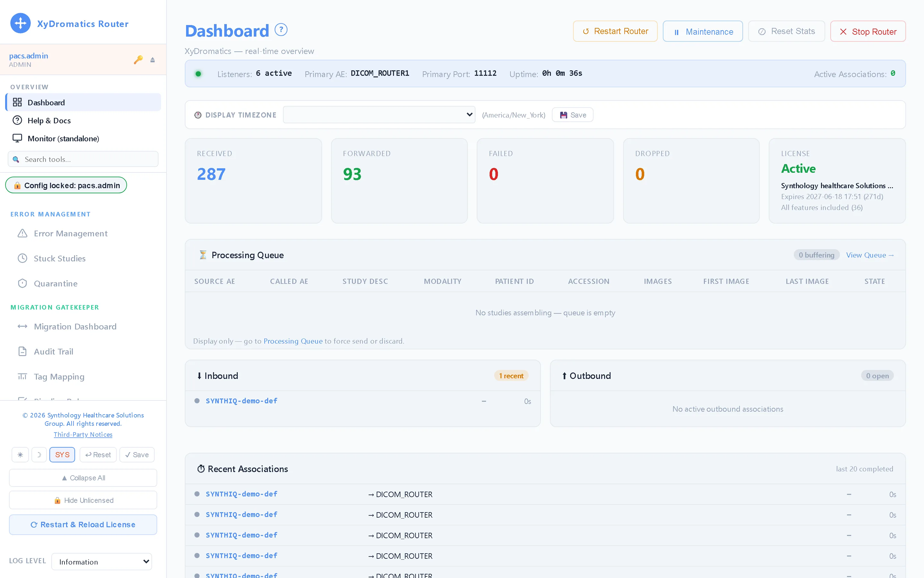Toggle Hide Unlicensed tools

click(x=83, y=500)
